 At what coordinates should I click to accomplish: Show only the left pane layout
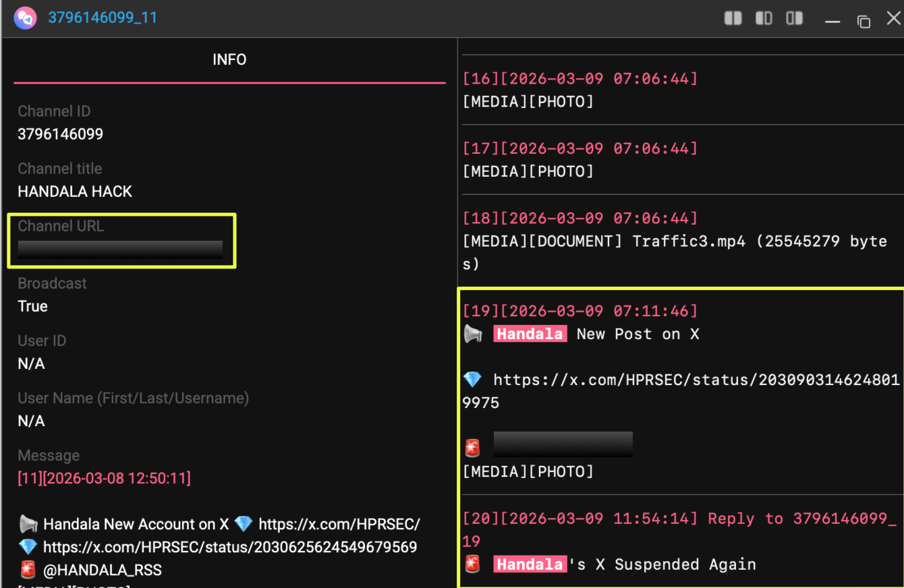click(x=764, y=18)
